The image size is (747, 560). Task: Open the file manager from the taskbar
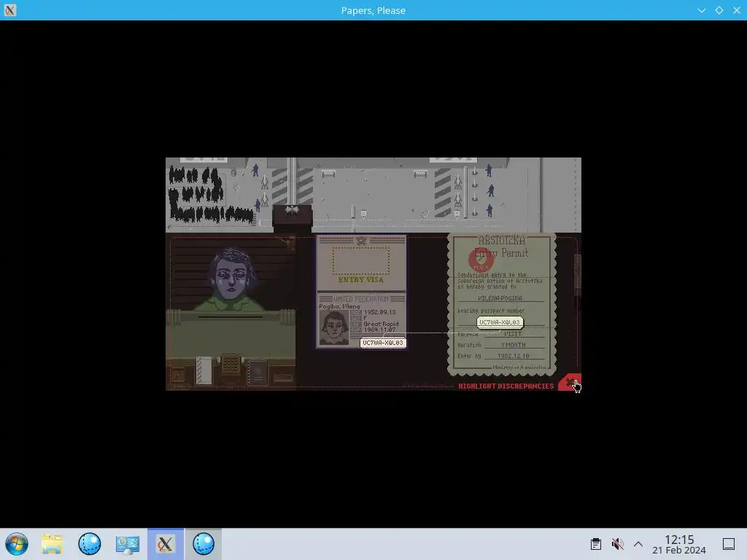52,544
